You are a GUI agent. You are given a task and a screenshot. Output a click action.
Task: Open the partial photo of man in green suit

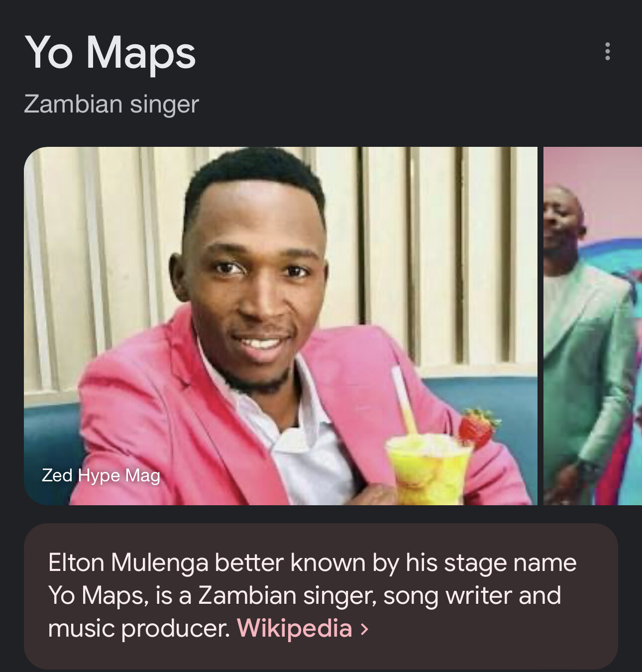click(x=593, y=326)
